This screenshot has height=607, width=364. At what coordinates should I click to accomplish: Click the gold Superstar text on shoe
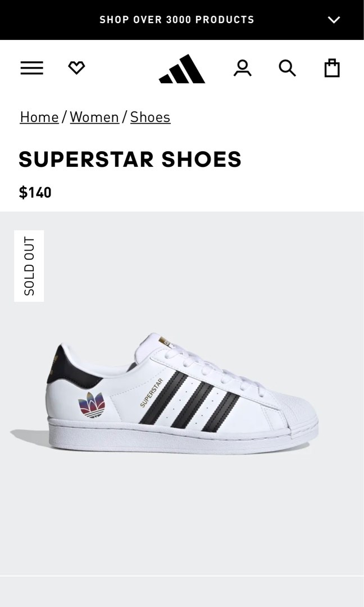151,392
